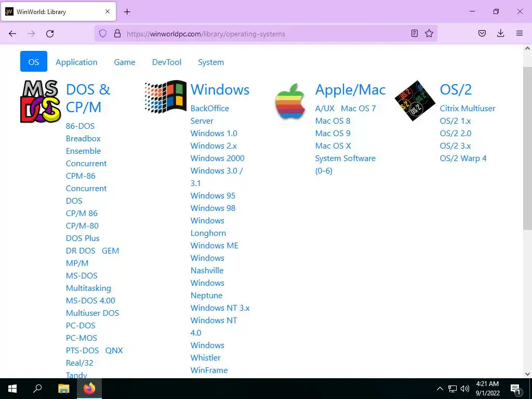Click the MS-DOS logo image
Image resolution: width=532 pixels, height=399 pixels.
pos(41,101)
